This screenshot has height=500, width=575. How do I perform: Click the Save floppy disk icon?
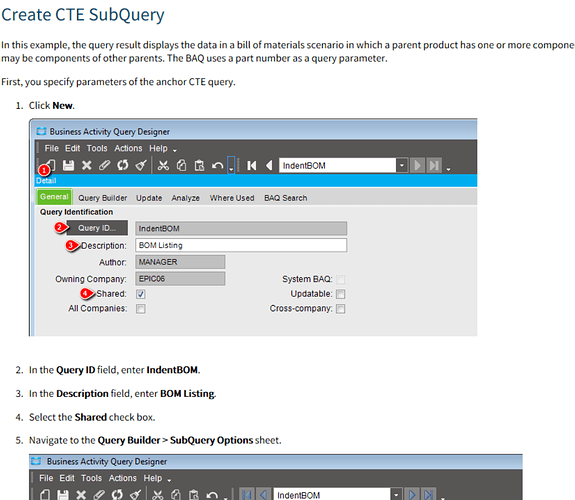[x=68, y=165]
